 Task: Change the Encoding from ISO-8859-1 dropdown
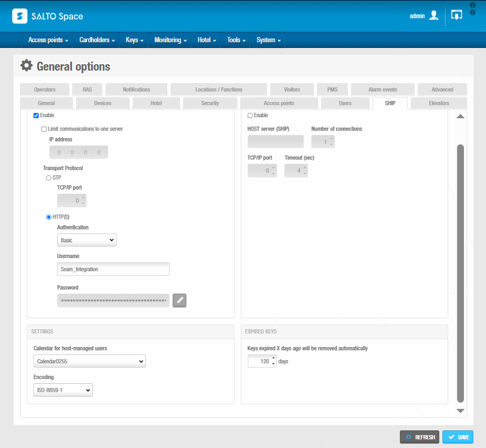coord(63,390)
